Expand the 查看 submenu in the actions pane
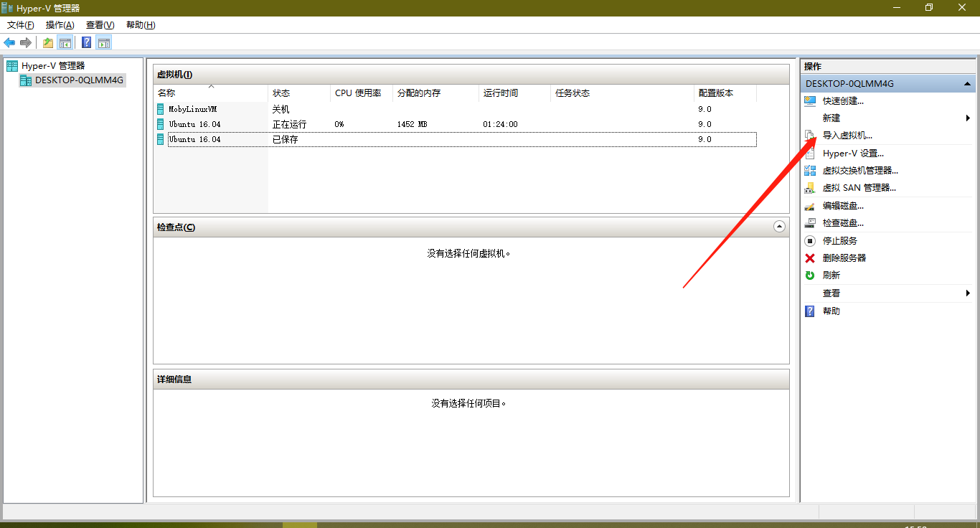Screen dimensions: 980x528 887,293
